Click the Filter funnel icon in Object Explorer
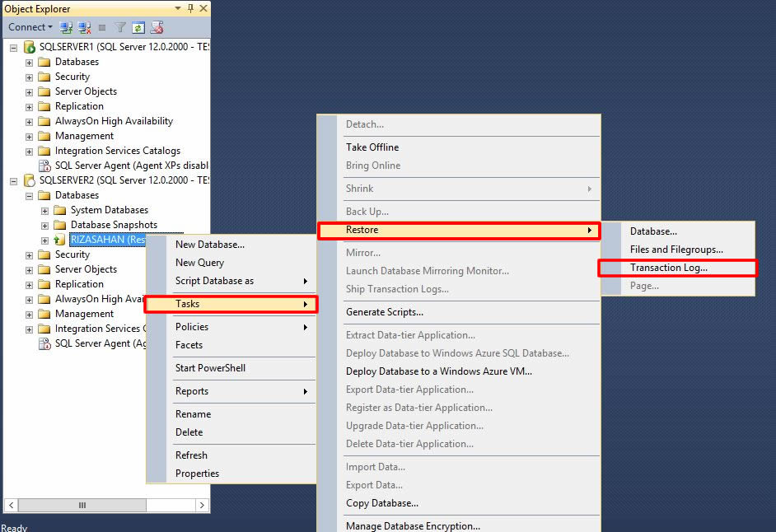This screenshot has width=776, height=532. coord(120,27)
